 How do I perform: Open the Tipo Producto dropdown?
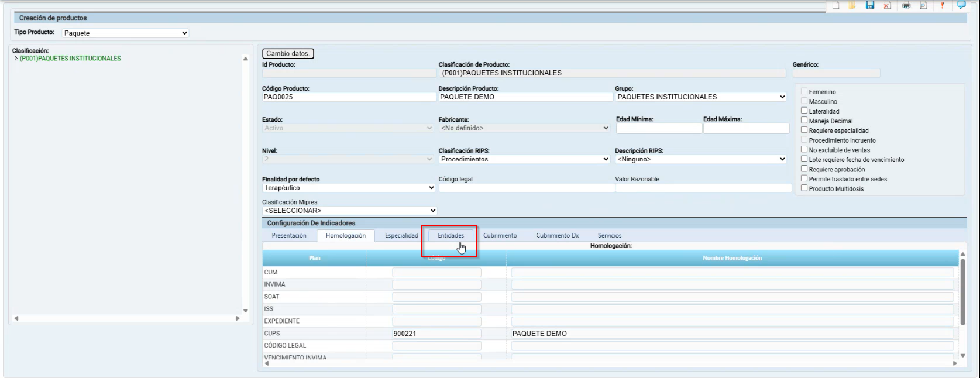(125, 33)
